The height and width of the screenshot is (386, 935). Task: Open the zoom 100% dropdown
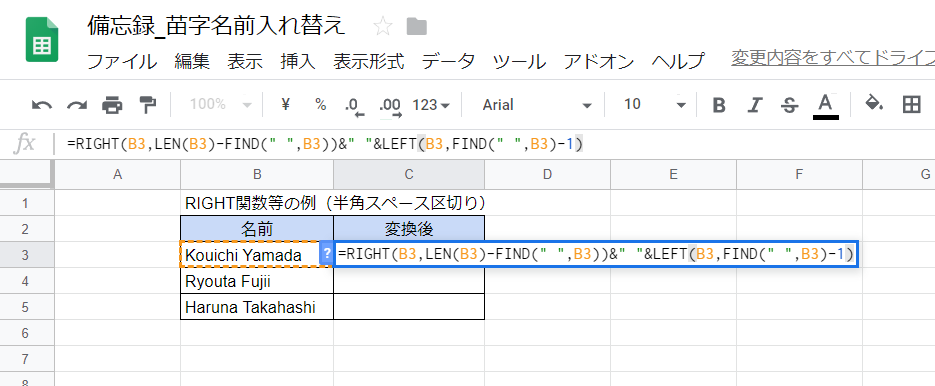(221, 105)
